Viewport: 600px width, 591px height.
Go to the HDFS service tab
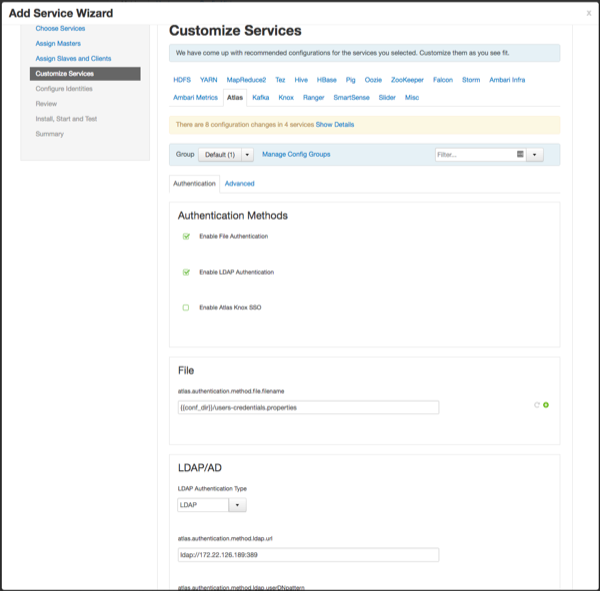coord(181,79)
